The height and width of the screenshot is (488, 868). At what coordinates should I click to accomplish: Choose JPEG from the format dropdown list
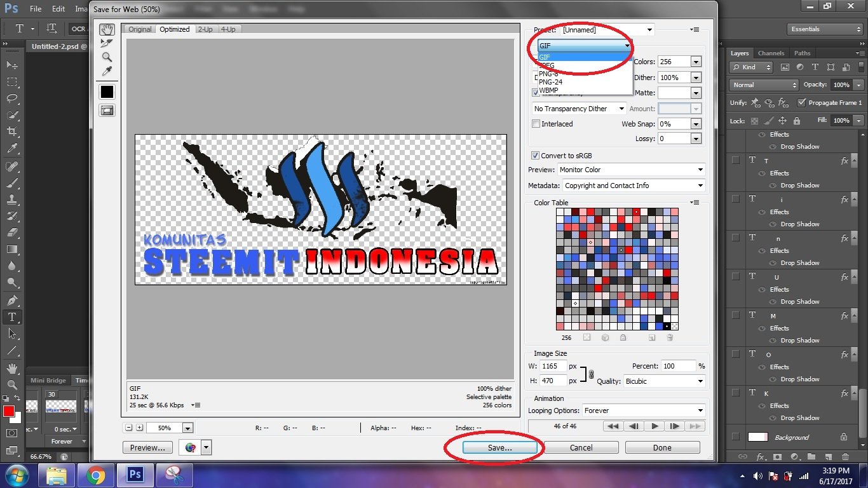coord(585,65)
